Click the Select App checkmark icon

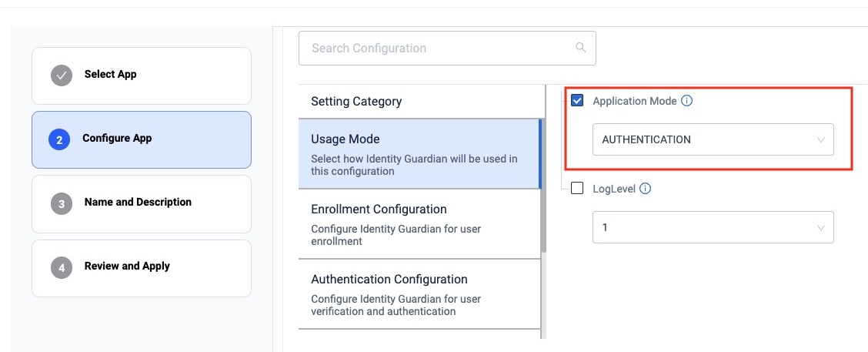coord(61,75)
